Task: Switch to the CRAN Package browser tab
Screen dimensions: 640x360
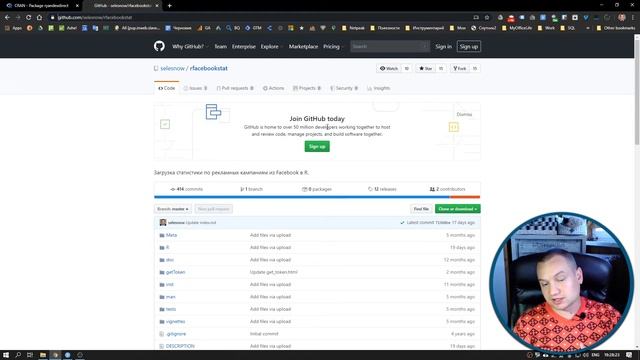Action: click(41, 6)
